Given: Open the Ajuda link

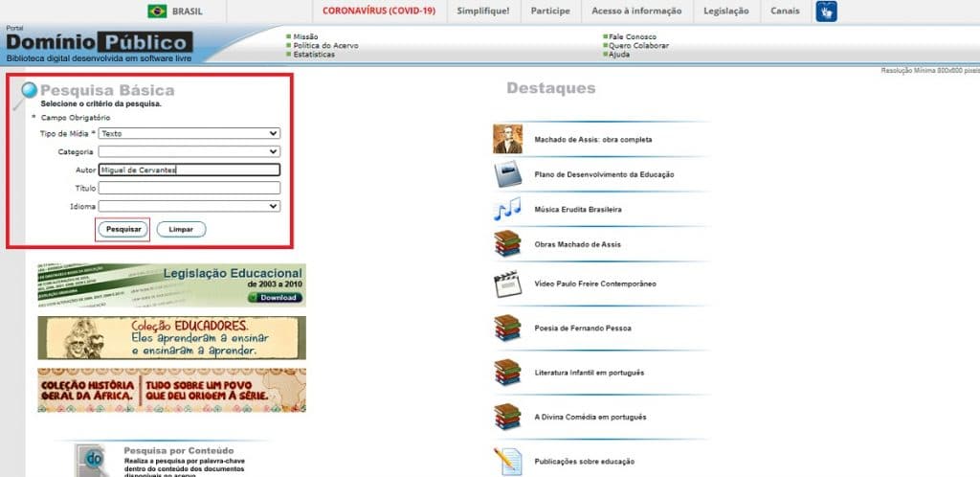Looking at the screenshot, I should (x=619, y=55).
